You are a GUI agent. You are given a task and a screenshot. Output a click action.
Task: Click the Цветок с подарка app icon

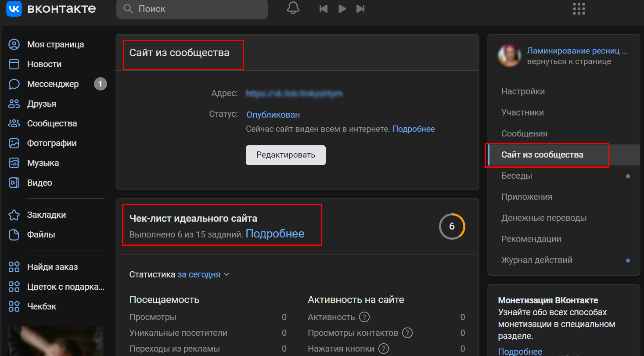[14, 287]
